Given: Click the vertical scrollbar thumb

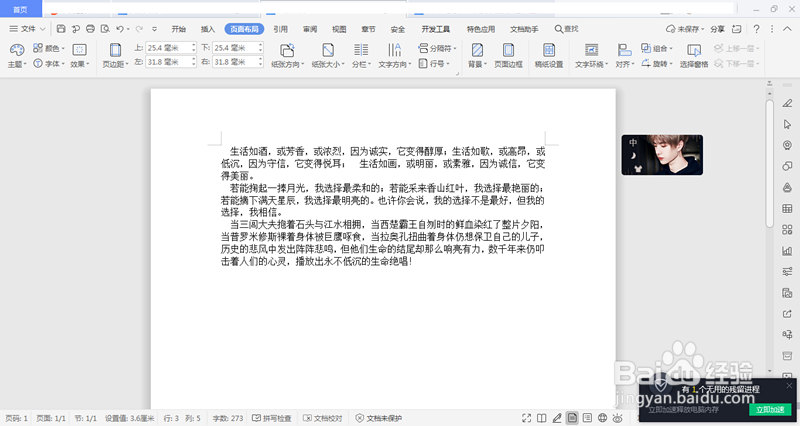Looking at the screenshot, I should tap(770, 163).
